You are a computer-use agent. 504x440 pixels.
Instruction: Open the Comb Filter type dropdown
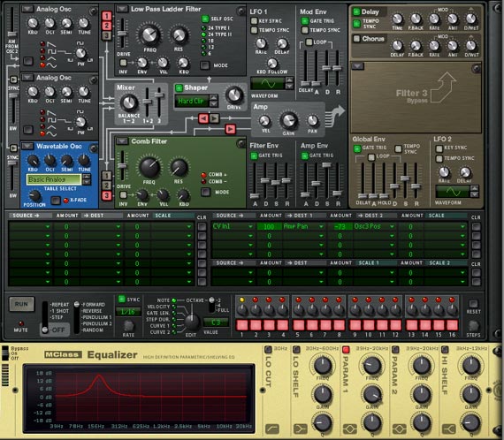tap(122, 141)
